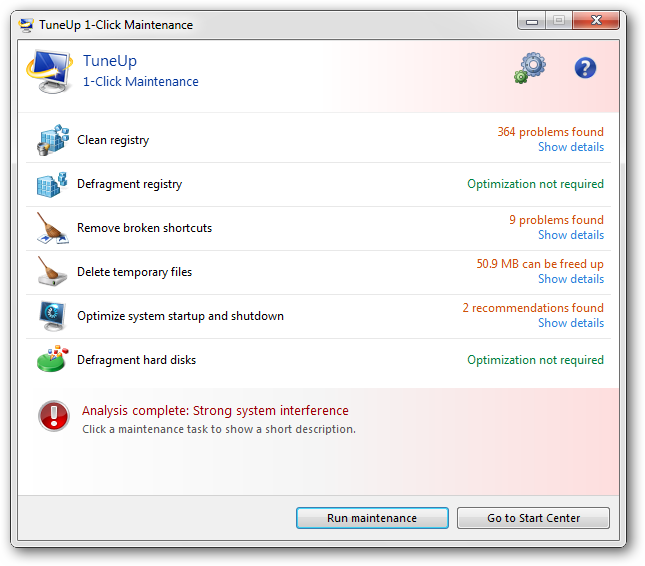645x566 pixels.
Task: Minimize the TuneUp 1-Click Maintenance window
Action: pos(531,21)
